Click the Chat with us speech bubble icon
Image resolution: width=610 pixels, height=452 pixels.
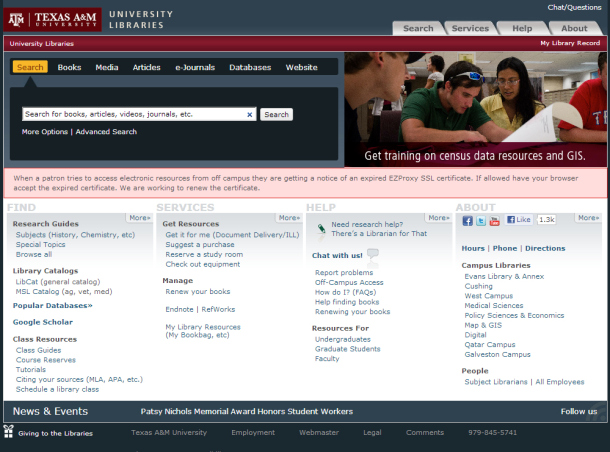(372, 255)
